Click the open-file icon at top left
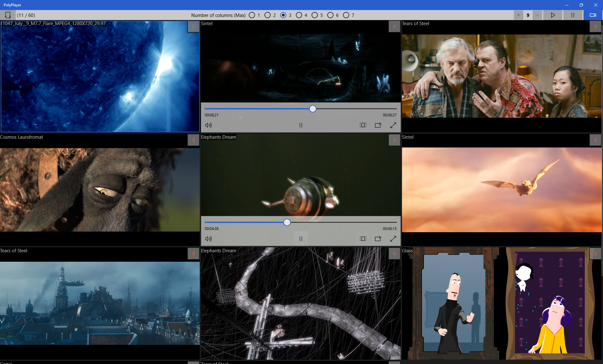Image resolution: width=603 pixels, height=364 pixels. point(8,15)
